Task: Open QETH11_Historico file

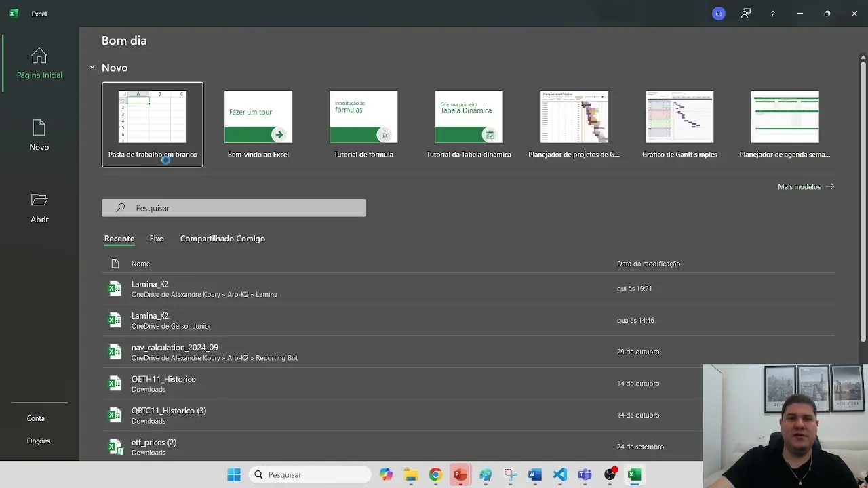Action: [403, 384]
